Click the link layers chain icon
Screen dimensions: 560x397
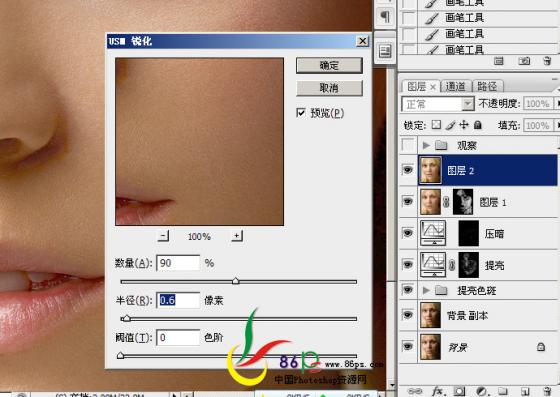click(415, 391)
